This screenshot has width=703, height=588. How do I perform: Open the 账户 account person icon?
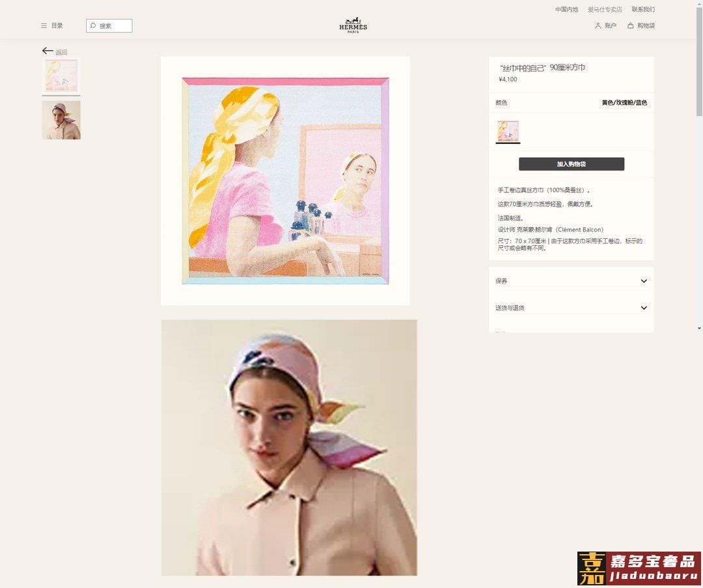[x=598, y=26]
